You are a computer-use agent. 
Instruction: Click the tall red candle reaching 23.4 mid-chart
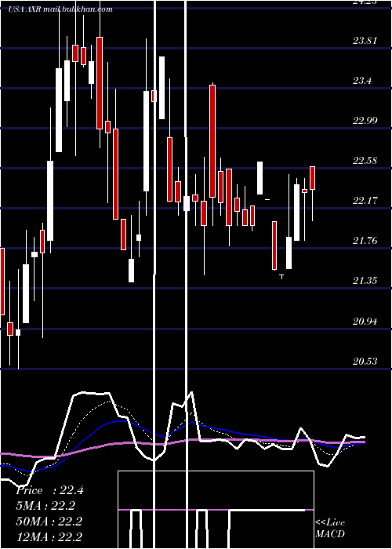(x=212, y=141)
